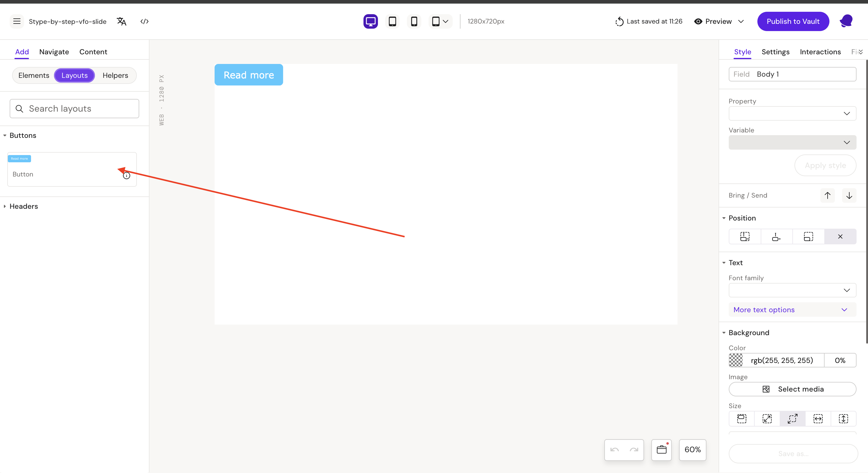Open the user profile avatar
868x473 pixels.
pos(846,21)
